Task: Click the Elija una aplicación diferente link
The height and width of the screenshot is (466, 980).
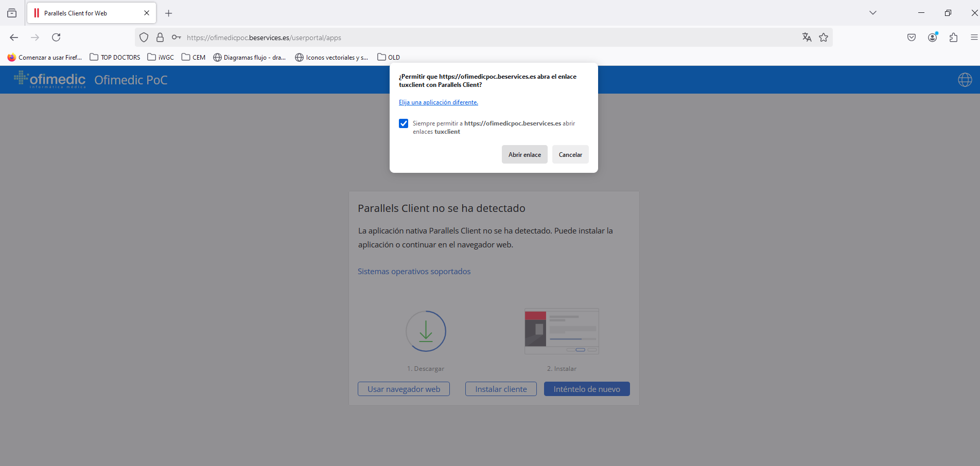Action: [x=439, y=102]
